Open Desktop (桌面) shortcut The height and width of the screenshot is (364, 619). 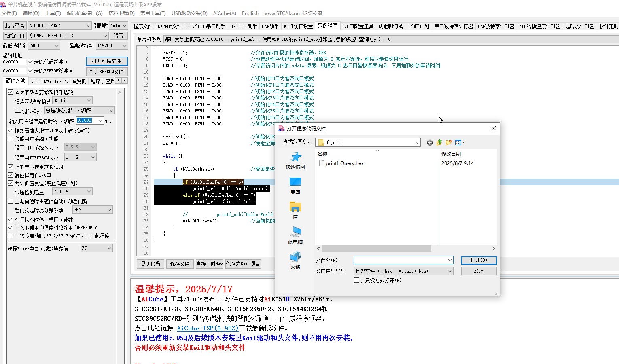[295, 186]
